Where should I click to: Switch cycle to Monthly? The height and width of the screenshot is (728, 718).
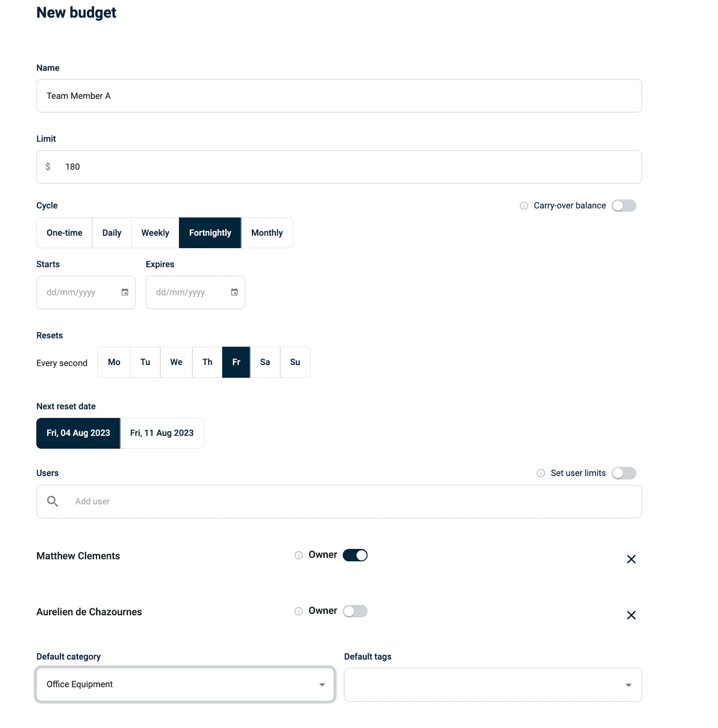click(x=267, y=233)
